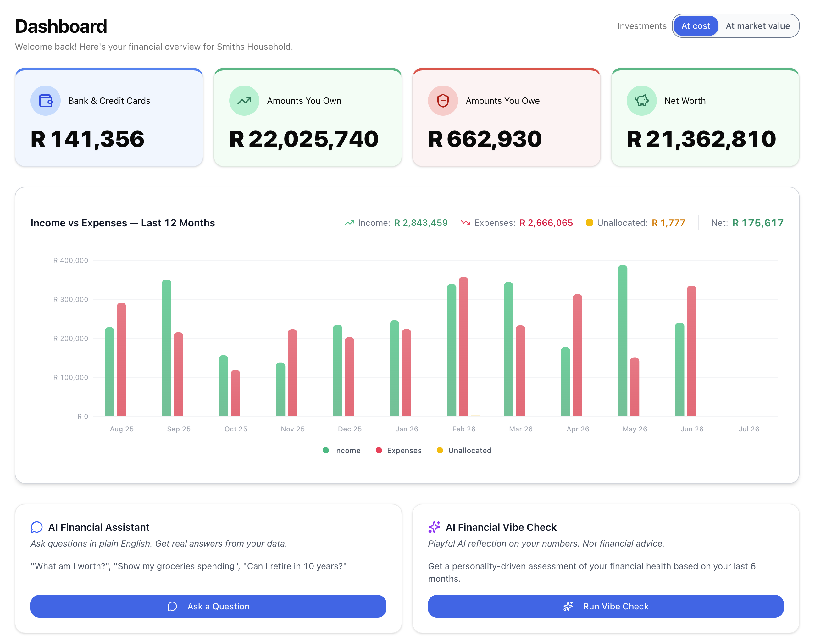Screen dimensions: 815x644
Task: Click the green income trend arrow in chart header
Action: click(349, 223)
